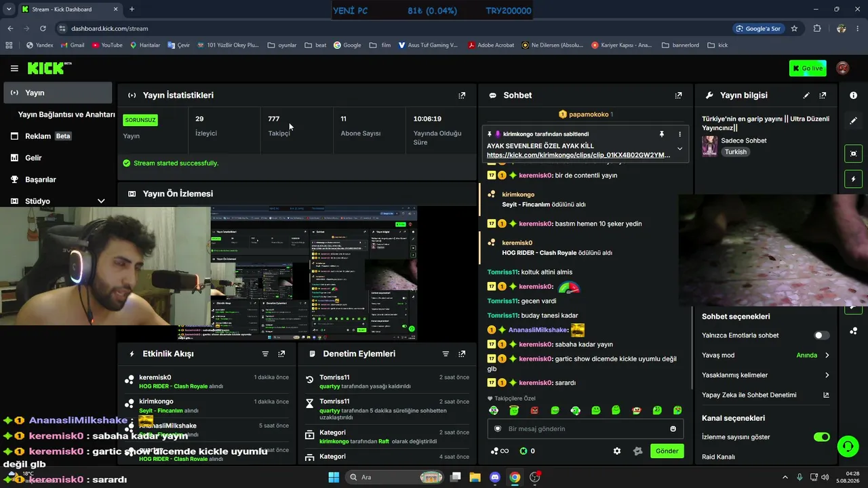868x488 pixels.
Task: Toggle Yalnızca Emotlarla sohbet switch
Action: 821,335
